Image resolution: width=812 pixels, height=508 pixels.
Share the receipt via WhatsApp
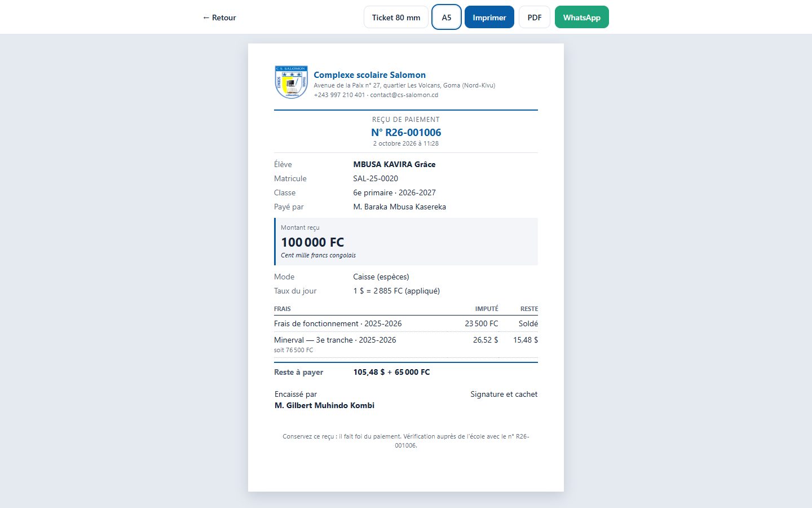point(582,17)
